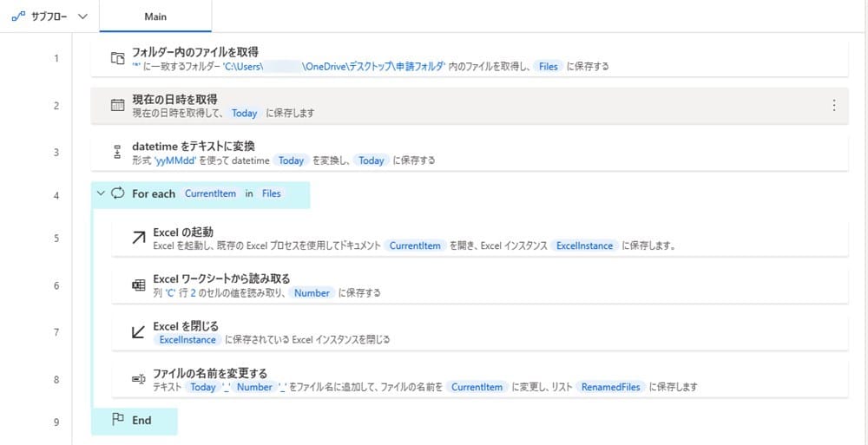
Task: Click the Excel worksheet read icon
Action: 139,285
